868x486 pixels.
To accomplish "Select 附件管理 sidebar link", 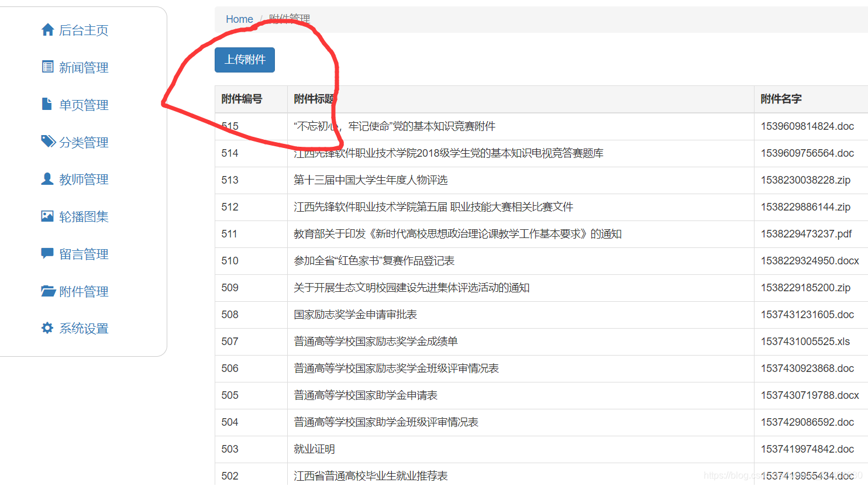I will click(x=84, y=292).
